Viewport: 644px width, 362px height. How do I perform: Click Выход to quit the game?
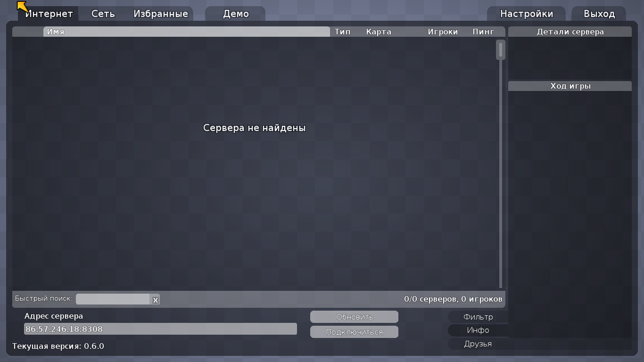599,14
